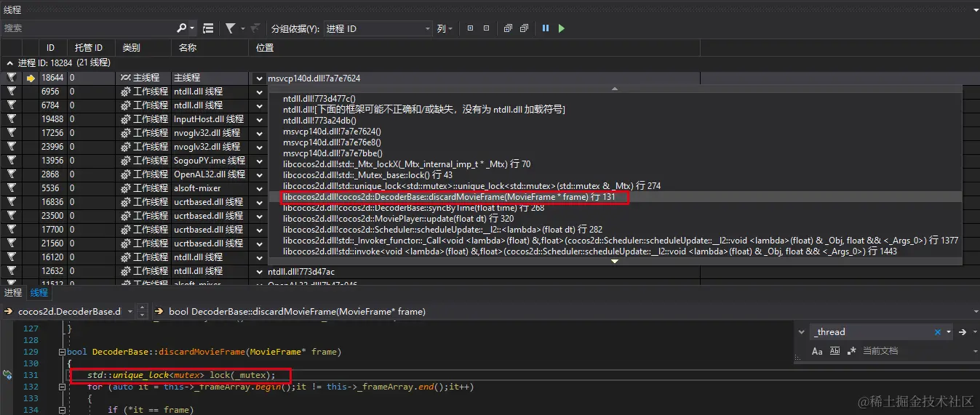The image size is (980, 415).
Task: Click the collapse groups icon
Action: point(487,28)
